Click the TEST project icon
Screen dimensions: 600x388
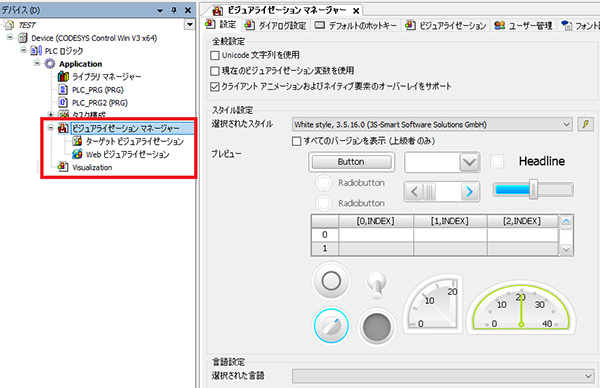(x=9, y=25)
